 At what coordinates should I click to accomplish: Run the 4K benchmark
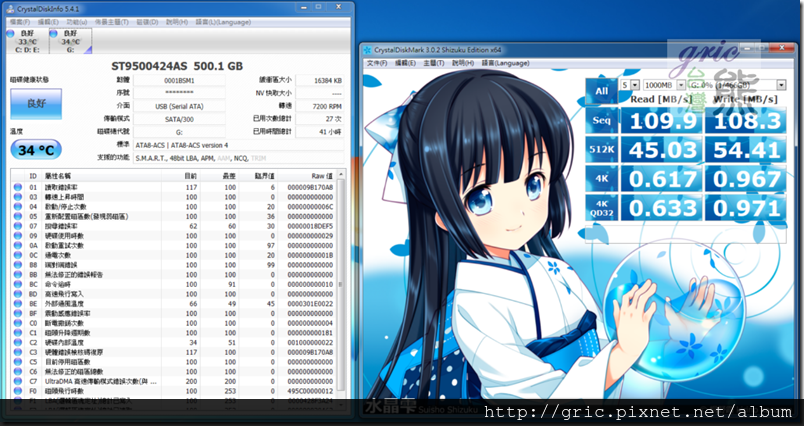[x=601, y=179]
